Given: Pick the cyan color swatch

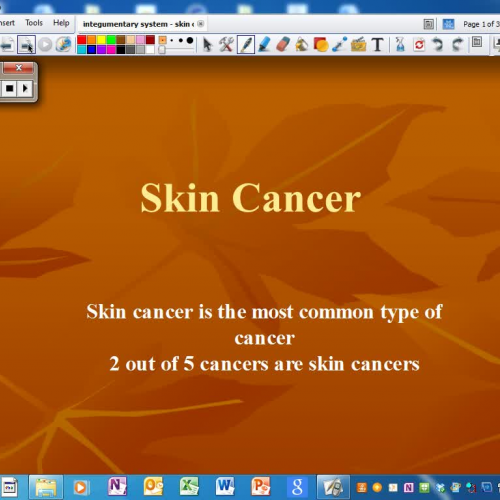Looking at the screenshot, I should pyautogui.click(x=82, y=49).
